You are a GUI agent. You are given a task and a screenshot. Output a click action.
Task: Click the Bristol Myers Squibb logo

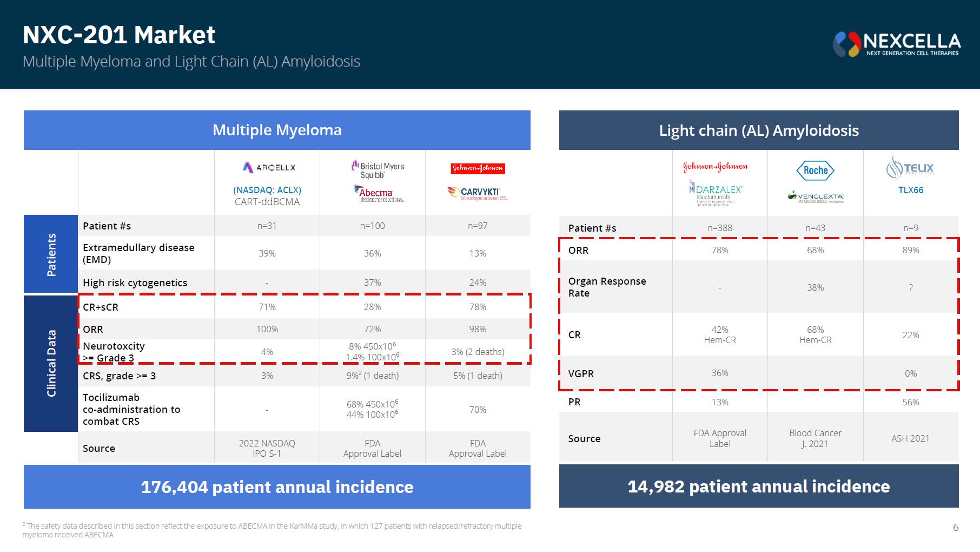[x=378, y=169]
